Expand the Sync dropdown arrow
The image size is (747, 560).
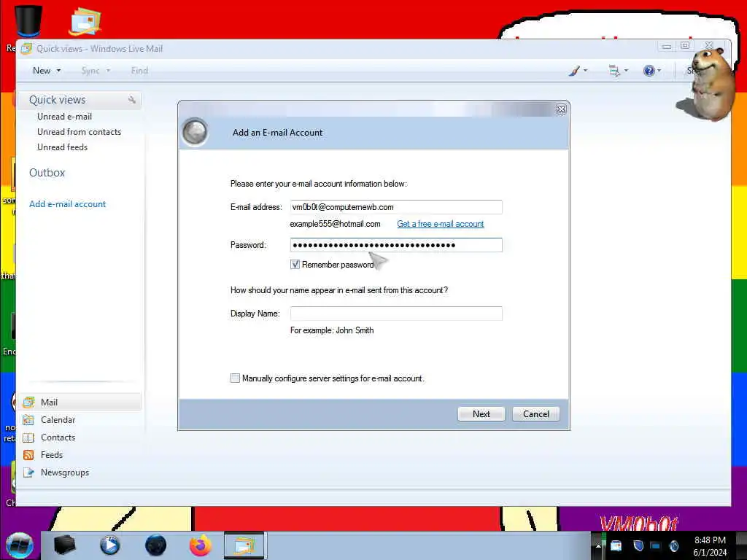tap(108, 71)
